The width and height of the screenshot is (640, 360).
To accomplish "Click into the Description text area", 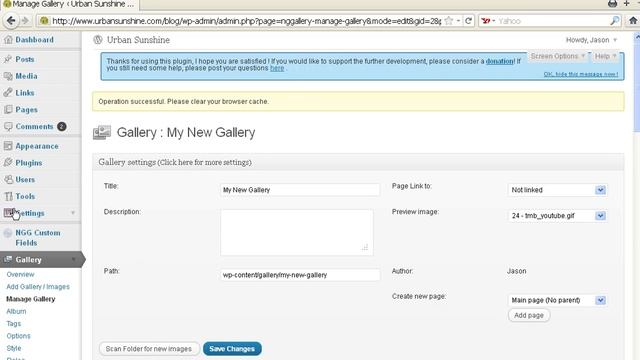I will click(x=297, y=233).
